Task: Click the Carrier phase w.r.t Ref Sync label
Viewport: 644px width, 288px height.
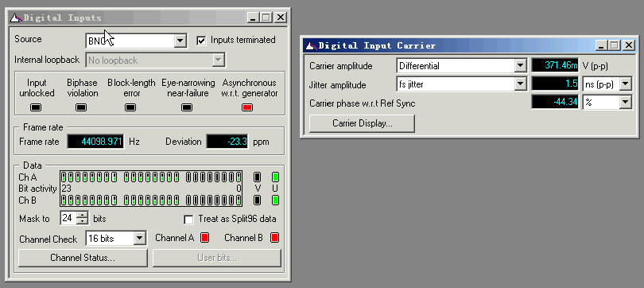Action: tap(363, 103)
